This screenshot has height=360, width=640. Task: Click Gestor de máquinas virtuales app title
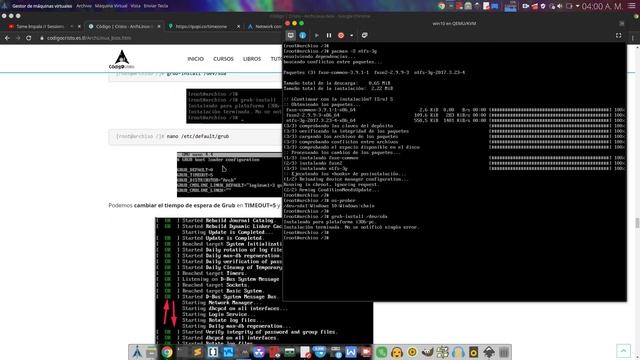[42, 6]
